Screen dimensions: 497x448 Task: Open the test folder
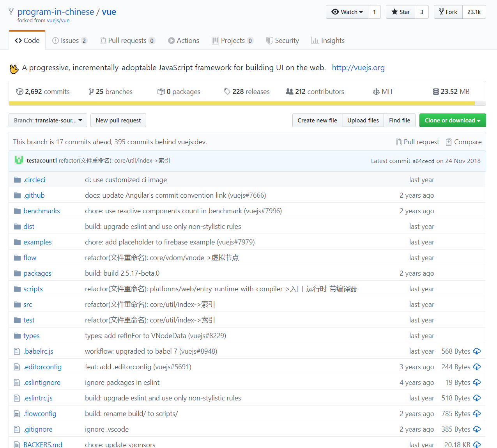pos(29,320)
